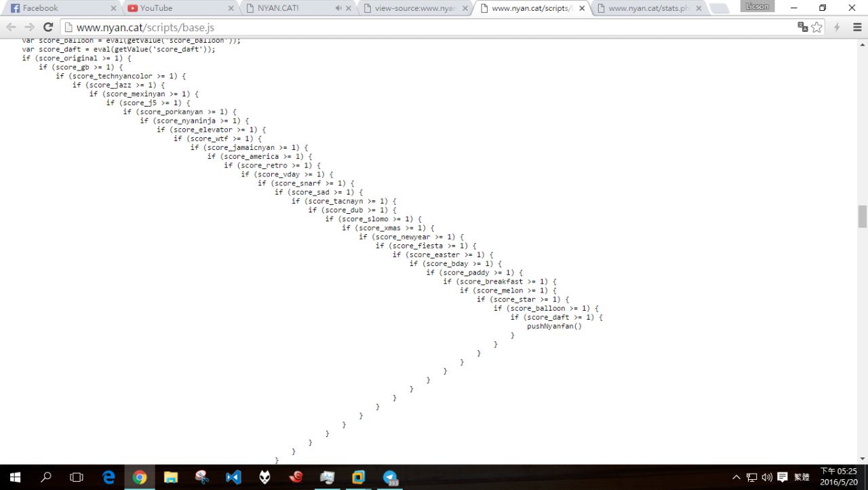Switch to the view-source tab
This screenshot has width=868, height=490.
pos(414,8)
